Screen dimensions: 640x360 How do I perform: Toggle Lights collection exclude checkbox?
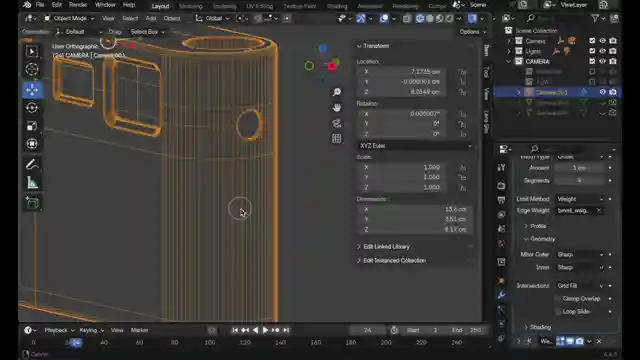(592, 51)
